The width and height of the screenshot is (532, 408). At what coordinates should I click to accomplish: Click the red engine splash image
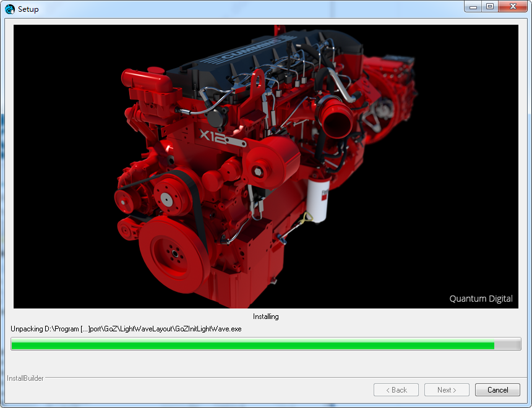click(x=265, y=166)
